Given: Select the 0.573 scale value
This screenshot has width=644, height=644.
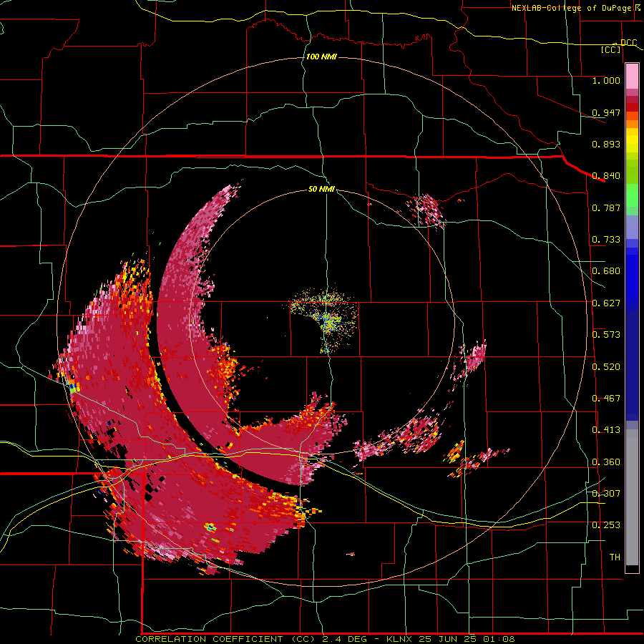Looking at the screenshot, I should (x=606, y=335).
